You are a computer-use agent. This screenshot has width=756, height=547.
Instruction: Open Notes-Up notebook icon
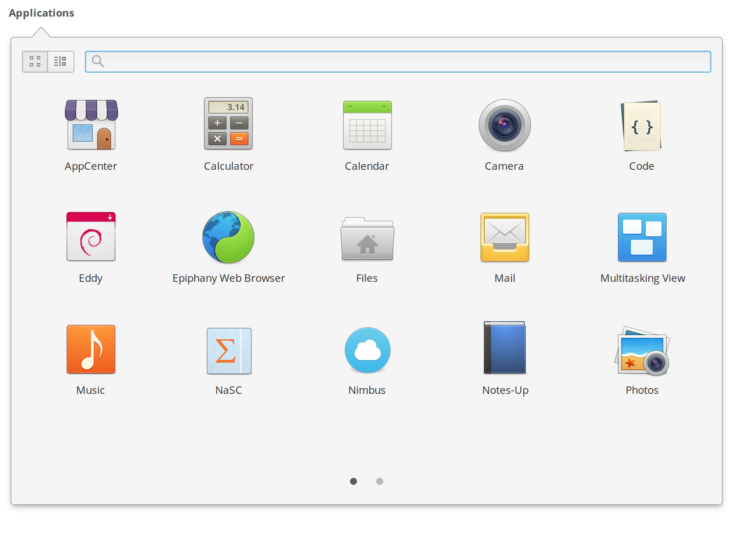504,348
